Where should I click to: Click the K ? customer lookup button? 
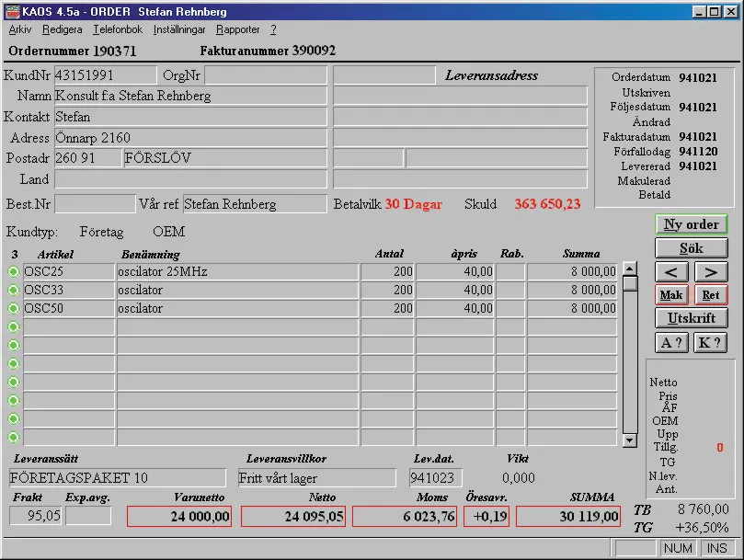[710, 342]
